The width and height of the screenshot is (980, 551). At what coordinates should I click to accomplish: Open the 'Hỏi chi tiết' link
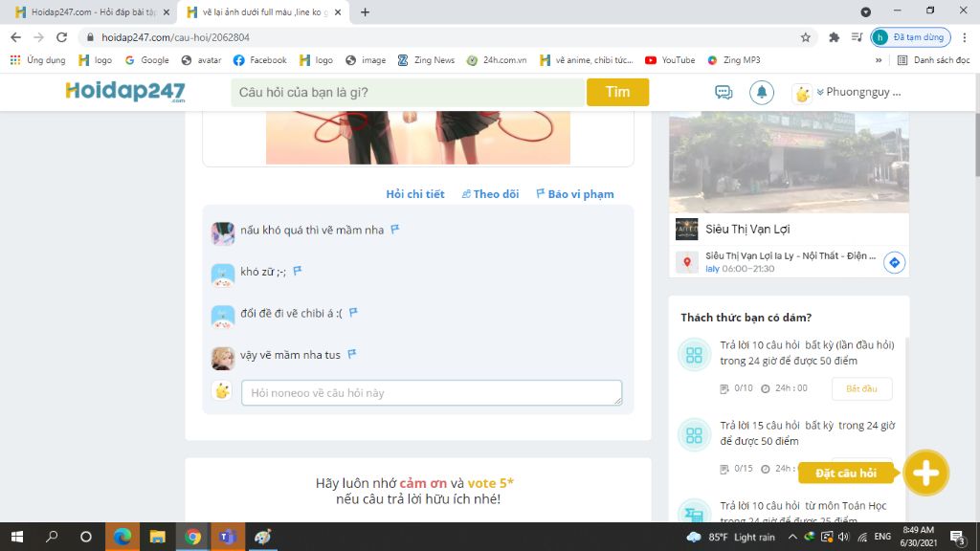415,194
